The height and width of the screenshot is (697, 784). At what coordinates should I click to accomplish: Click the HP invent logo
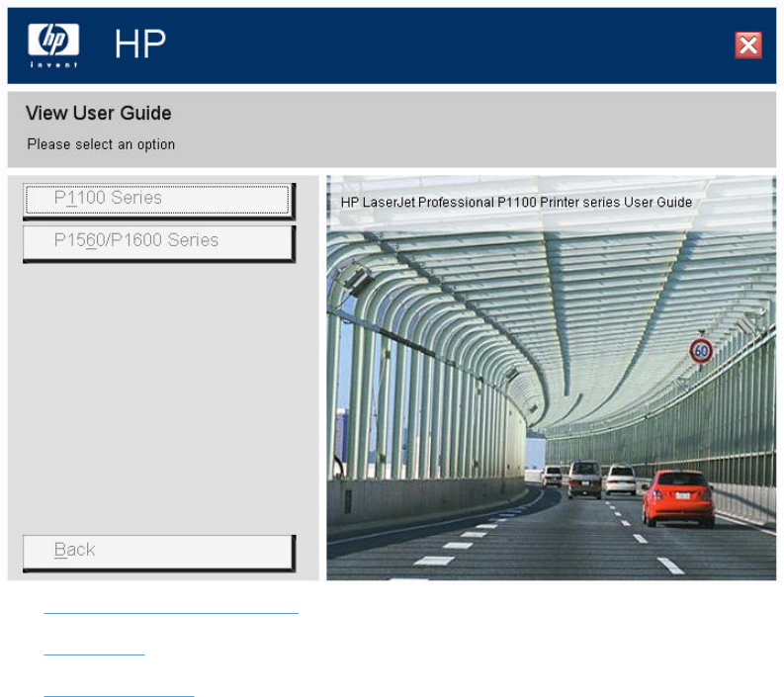pyautogui.click(x=53, y=45)
